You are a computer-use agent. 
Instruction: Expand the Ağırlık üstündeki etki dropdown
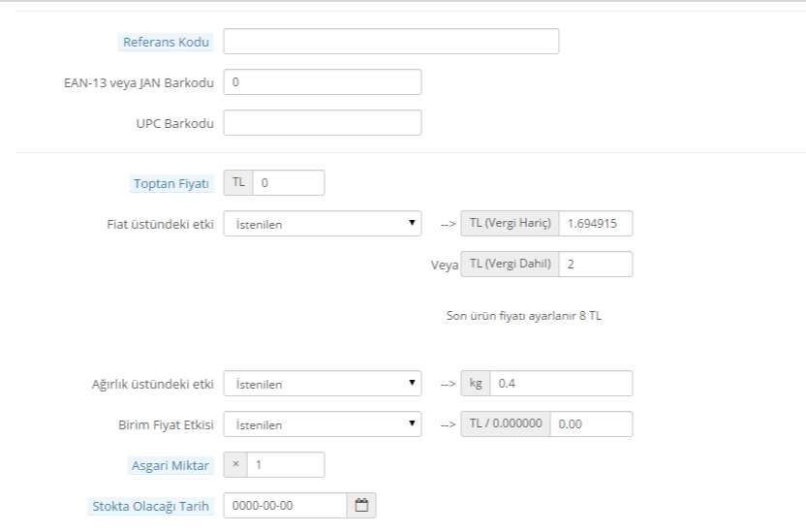click(x=323, y=384)
